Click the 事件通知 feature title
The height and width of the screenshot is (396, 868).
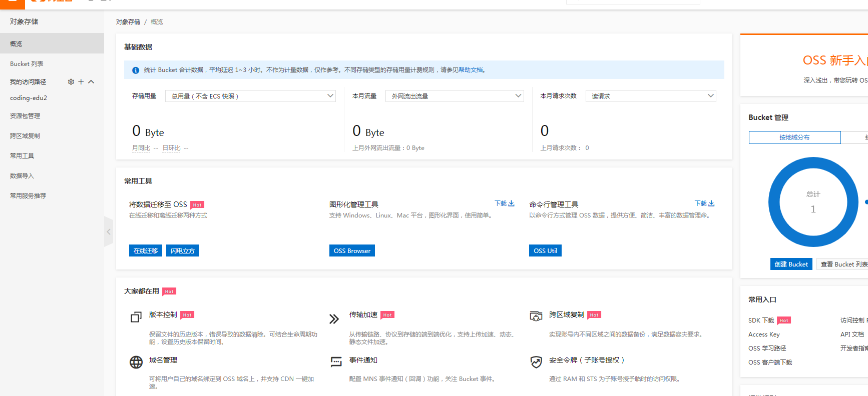tap(363, 360)
